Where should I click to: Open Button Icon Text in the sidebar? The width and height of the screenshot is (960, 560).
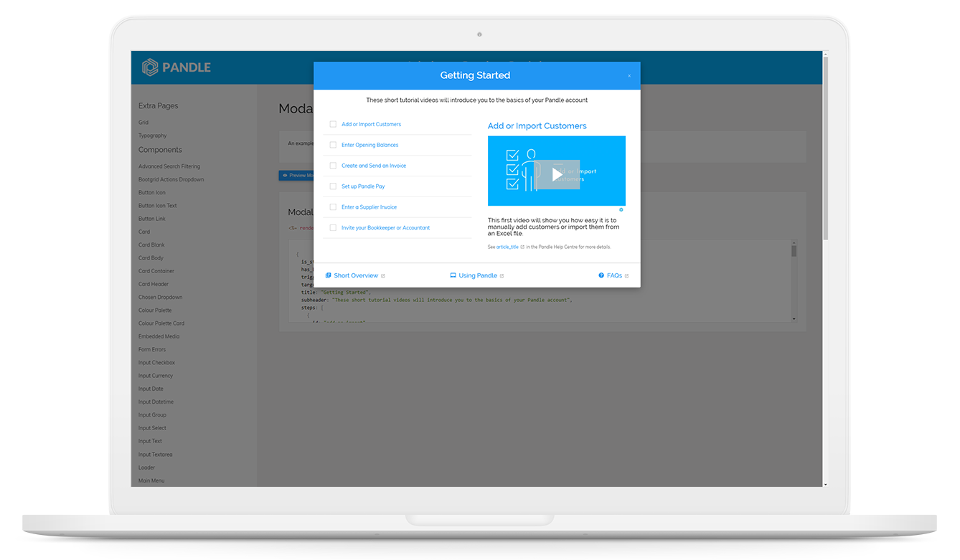[x=157, y=206]
